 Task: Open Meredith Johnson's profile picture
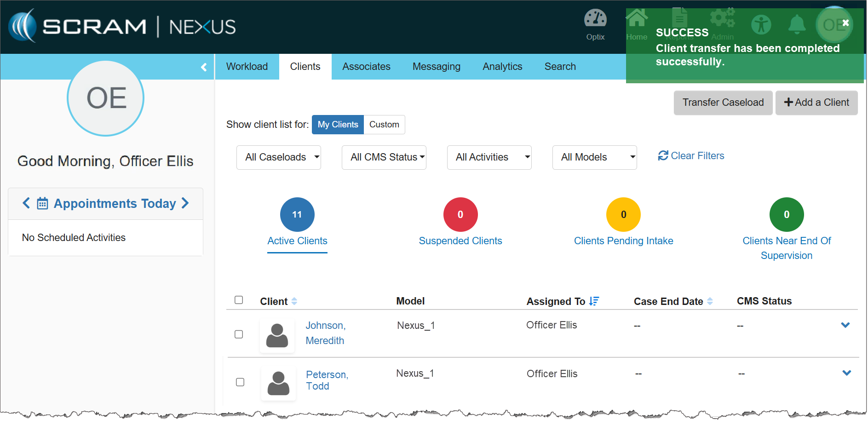point(277,336)
